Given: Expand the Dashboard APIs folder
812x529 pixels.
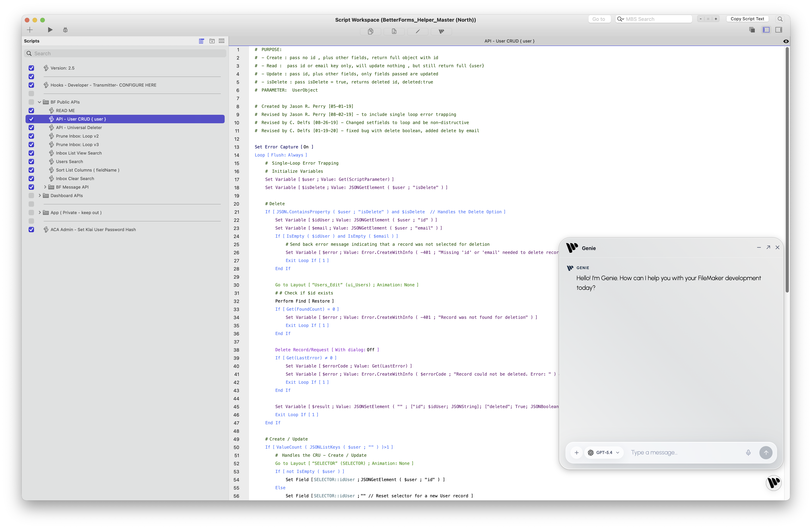Looking at the screenshot, I should coord(40,196).
